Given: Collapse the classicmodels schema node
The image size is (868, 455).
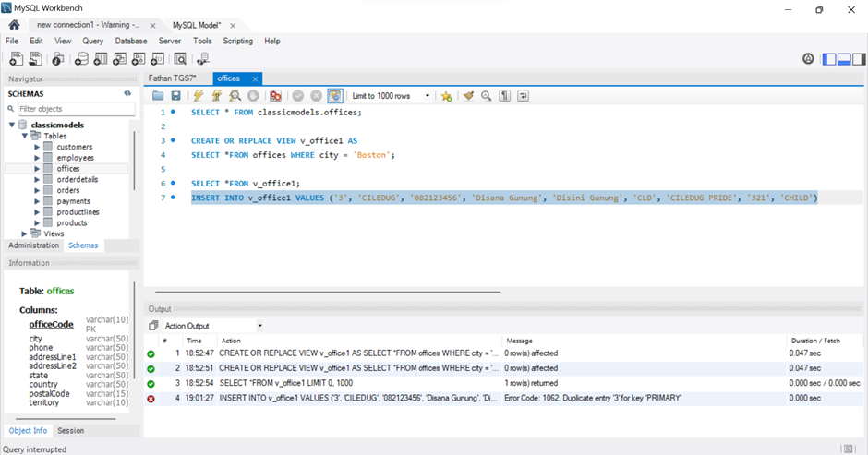Looking at the screenshot, I should point(12,126).
